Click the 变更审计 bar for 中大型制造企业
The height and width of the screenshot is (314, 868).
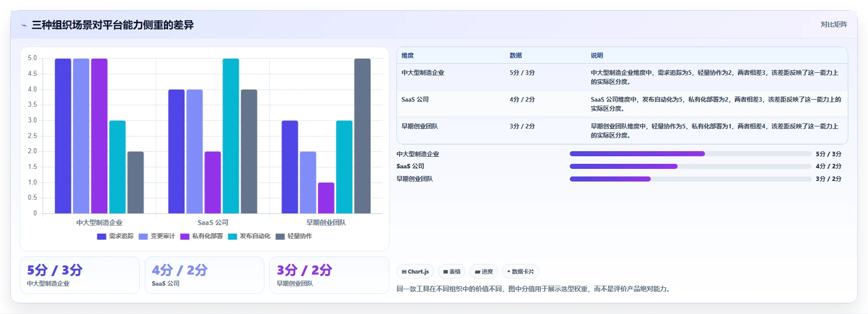[x=81, y=136]
